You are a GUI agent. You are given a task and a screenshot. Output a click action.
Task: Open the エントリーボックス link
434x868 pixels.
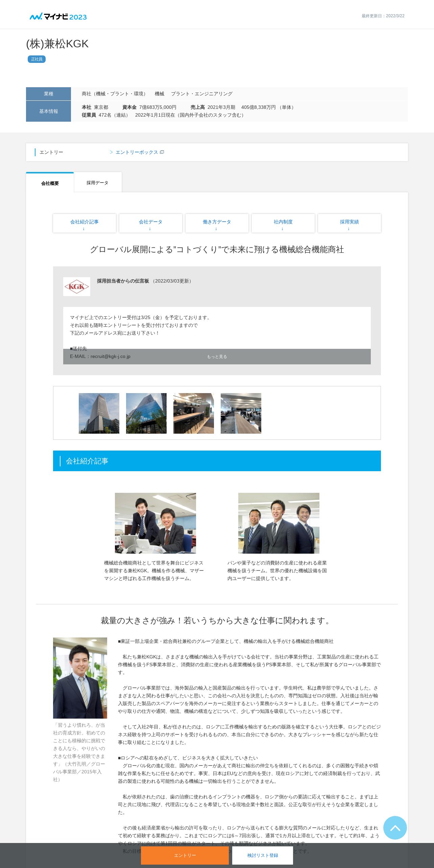point(137,152)
